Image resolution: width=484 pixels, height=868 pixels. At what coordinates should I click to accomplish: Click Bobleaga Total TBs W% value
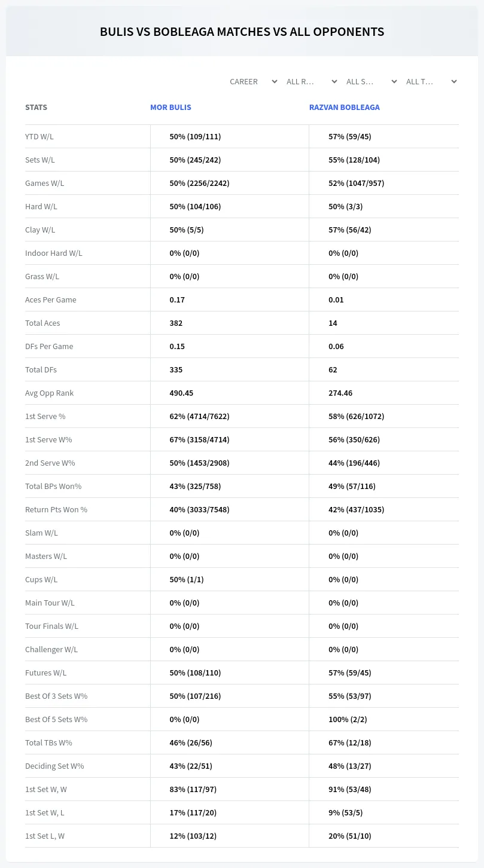tap(349, 742)
